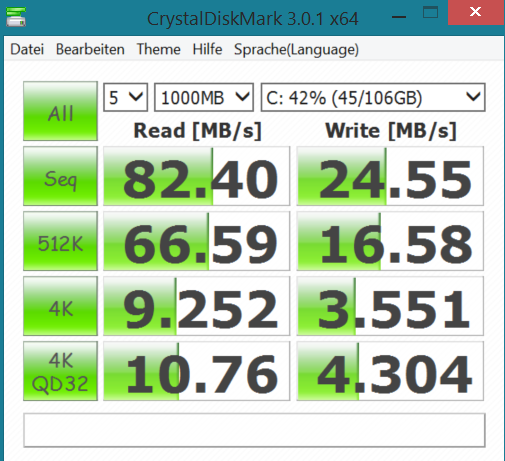
Task: Click the empty comment field at the bottom
Action: click(x=254, y=430)
